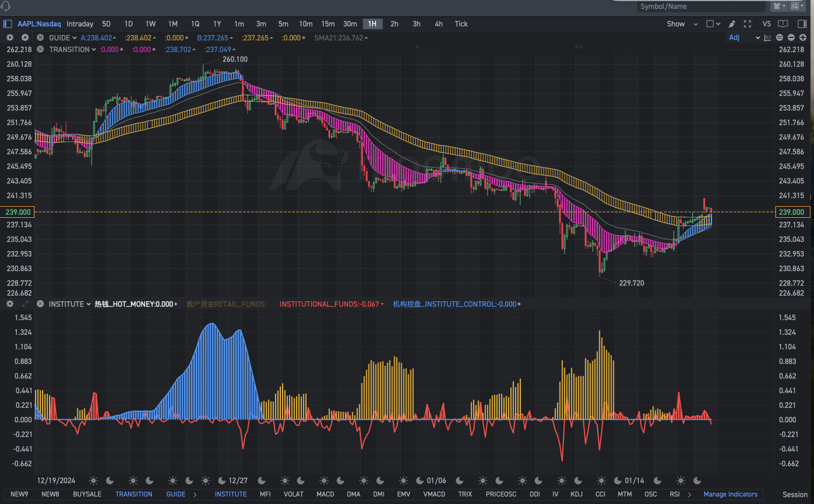
Task: Expand the INSTITUTE sub-chart panel
Action: [25, 304]
